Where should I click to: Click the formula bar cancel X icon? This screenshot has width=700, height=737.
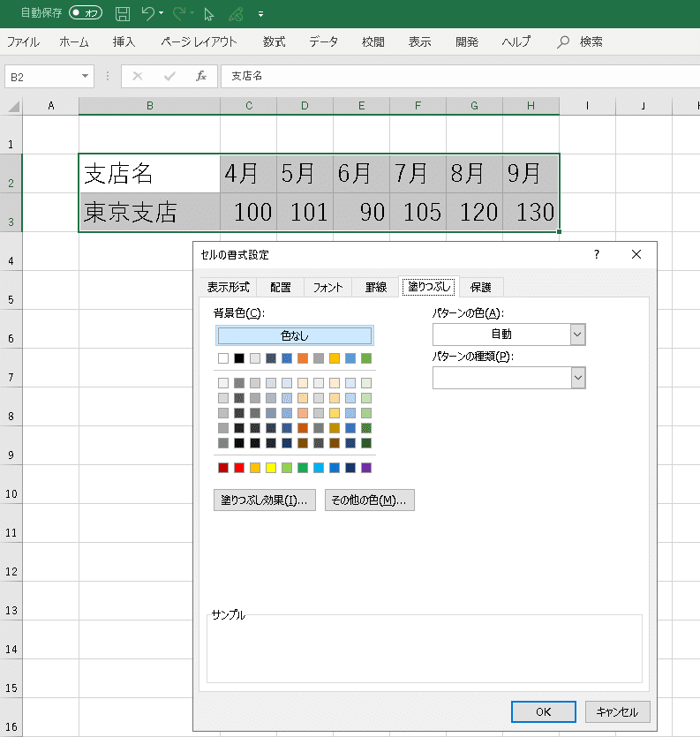(x=138, y=76)
